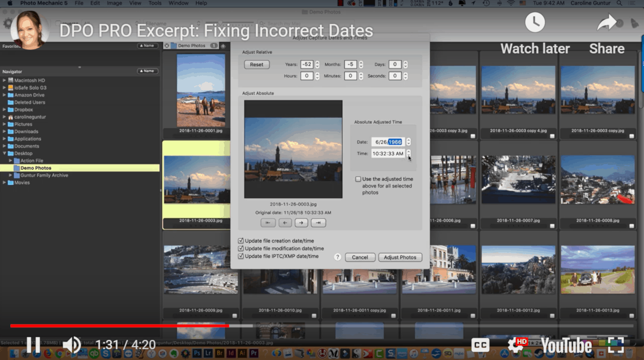The image size is (644, 360).
Task: Click the Adjust Photos button
Action: point(400,257)
